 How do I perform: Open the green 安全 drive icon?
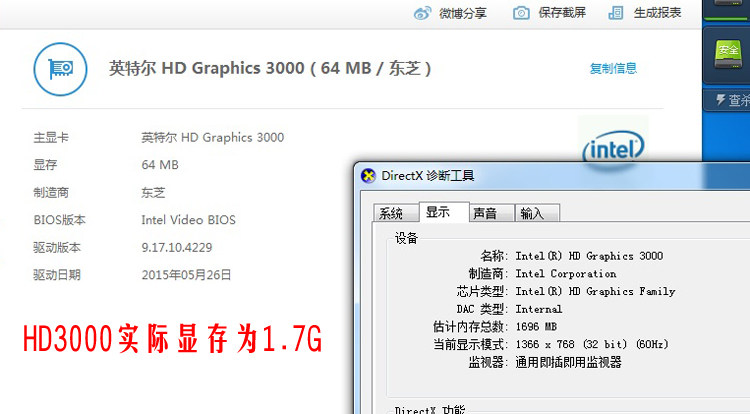tap(728, 53)
